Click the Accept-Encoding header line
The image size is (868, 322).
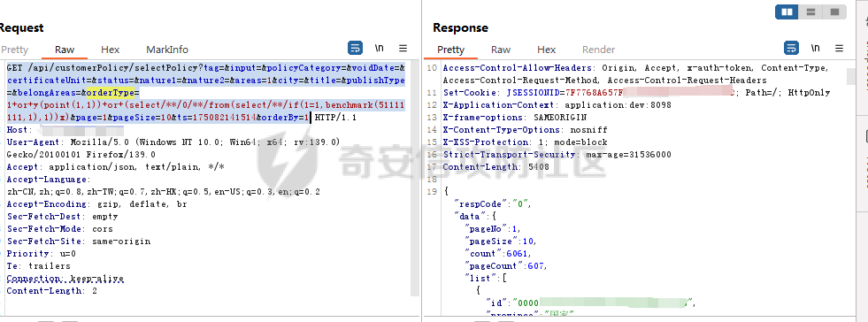click(x=96, y=204)
